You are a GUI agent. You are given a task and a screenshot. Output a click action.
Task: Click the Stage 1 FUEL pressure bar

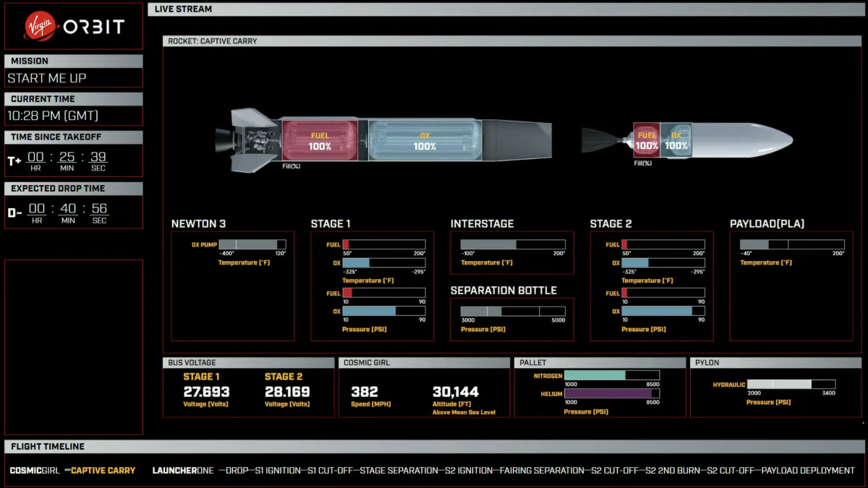(384, 293)
